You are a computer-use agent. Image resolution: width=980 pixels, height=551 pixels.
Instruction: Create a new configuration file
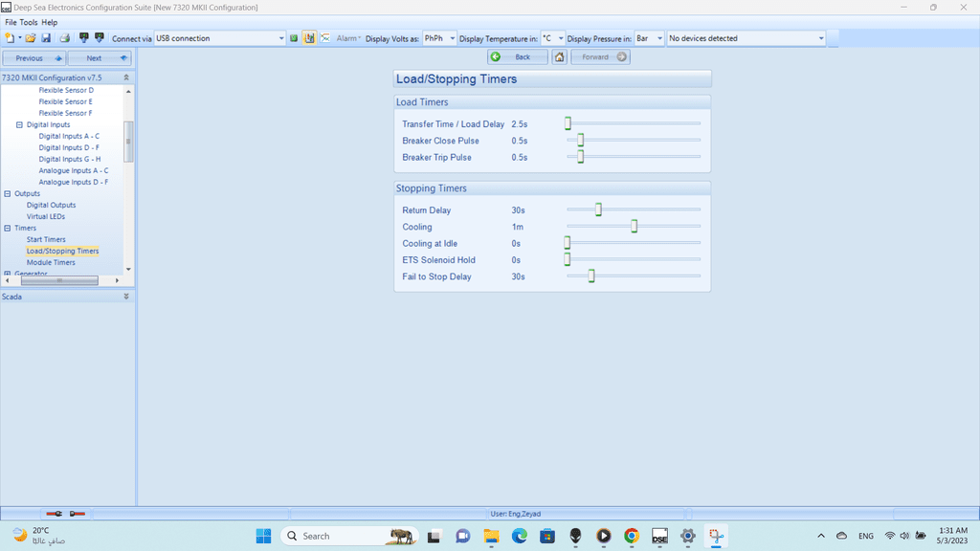point(10,38)
